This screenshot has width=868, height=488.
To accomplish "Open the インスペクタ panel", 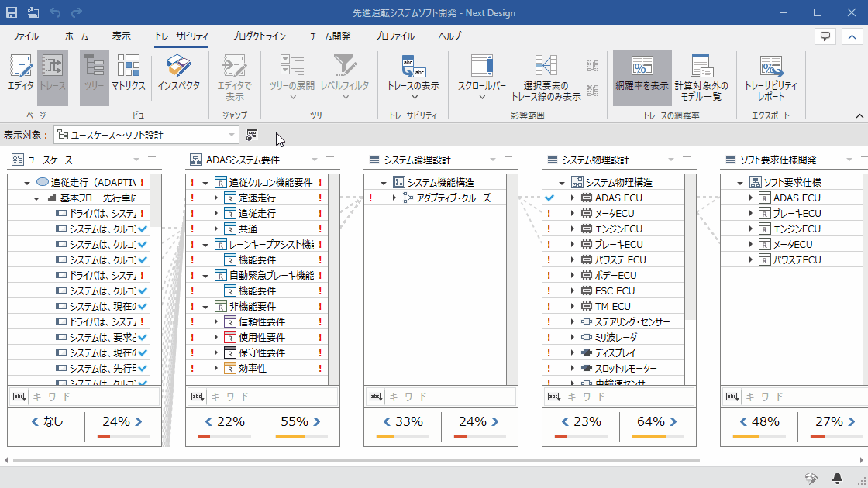I will tap(178, 78).
